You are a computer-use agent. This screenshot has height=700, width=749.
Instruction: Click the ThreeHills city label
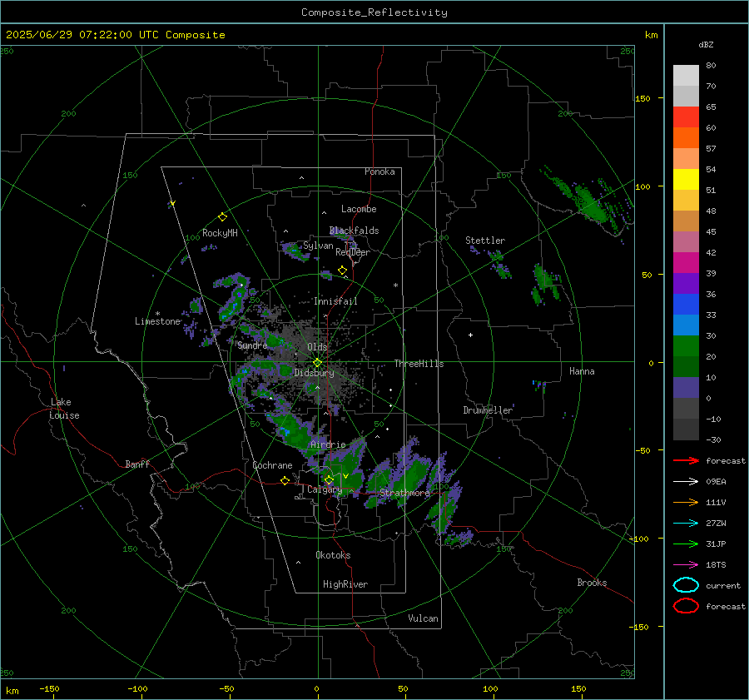419,364
